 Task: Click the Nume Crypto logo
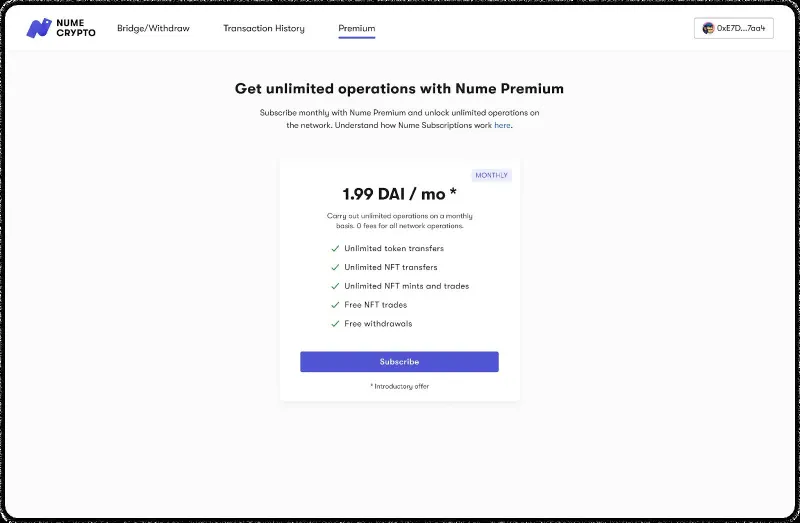tap(61, 28)
